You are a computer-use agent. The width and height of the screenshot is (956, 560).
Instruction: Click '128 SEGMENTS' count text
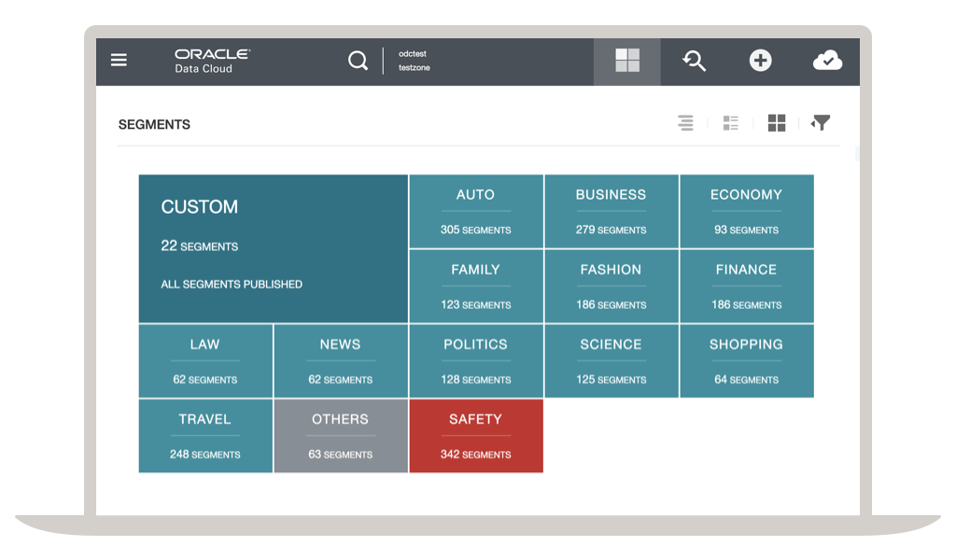coord(475,380)
